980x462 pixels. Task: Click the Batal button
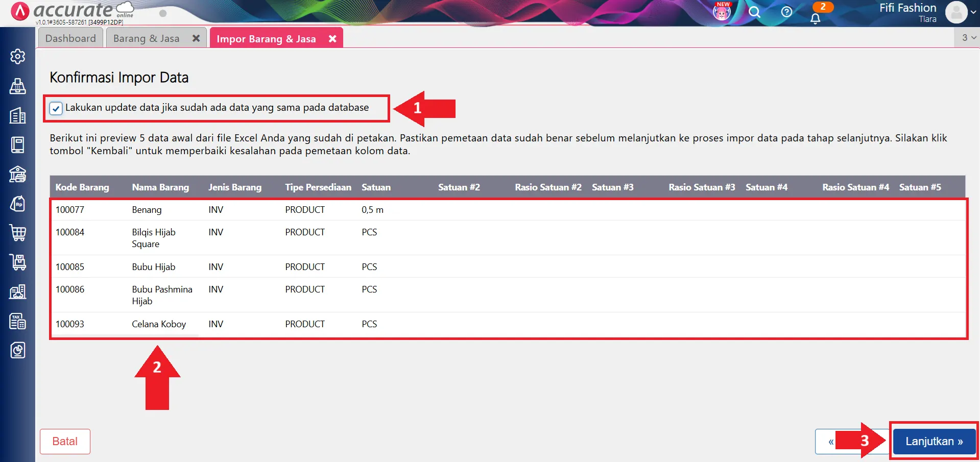pos(65,441)
